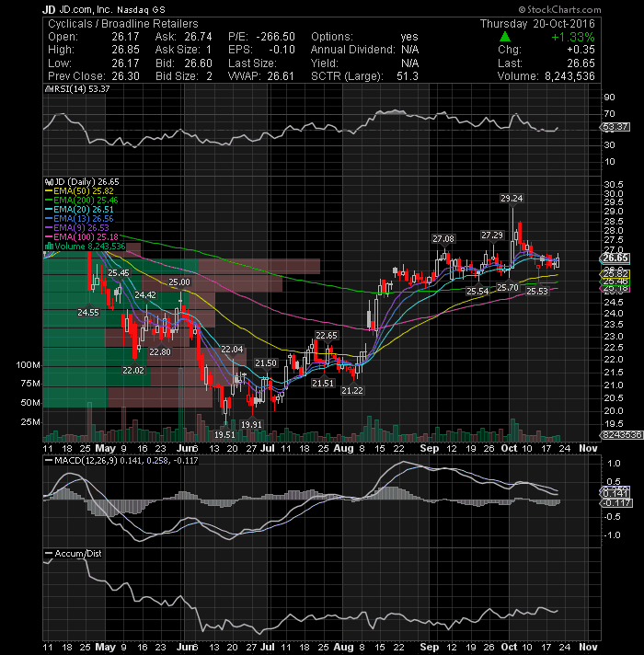Click the 22.04 price label
This screenshot has height=655, width=644.
(232, 350)
